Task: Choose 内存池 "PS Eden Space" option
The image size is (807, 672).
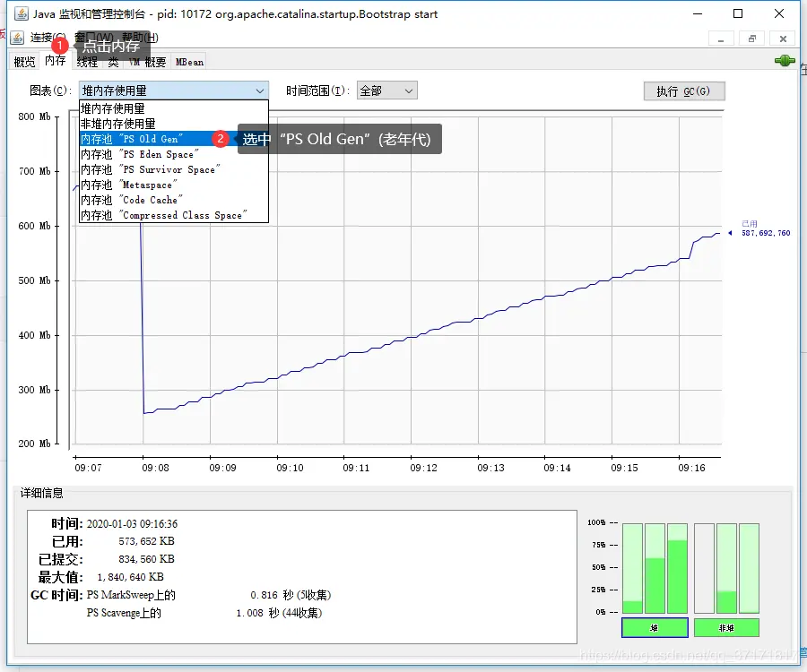Action: coord(174,154)
